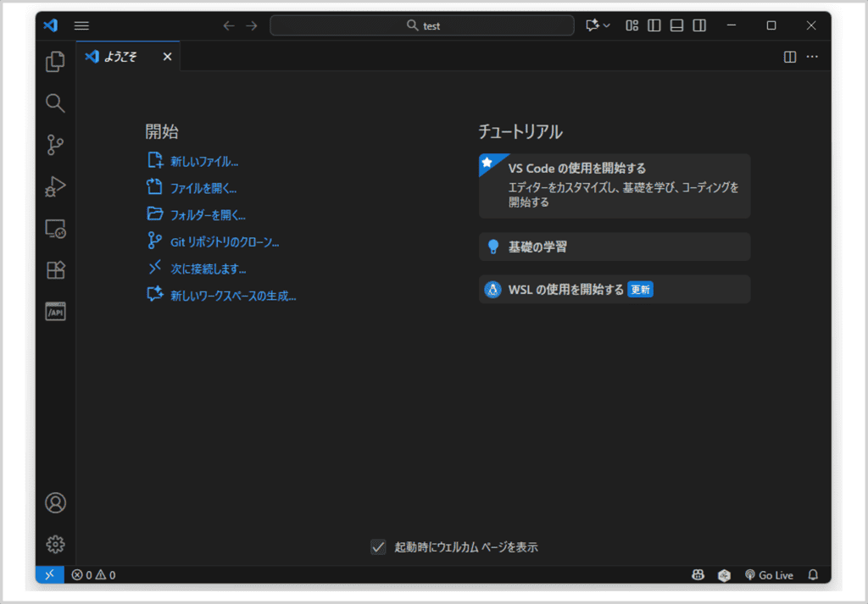Screen dimensions: 868x604
Task: Open the Source Control view in activity bar
Action: click(55, 145)
